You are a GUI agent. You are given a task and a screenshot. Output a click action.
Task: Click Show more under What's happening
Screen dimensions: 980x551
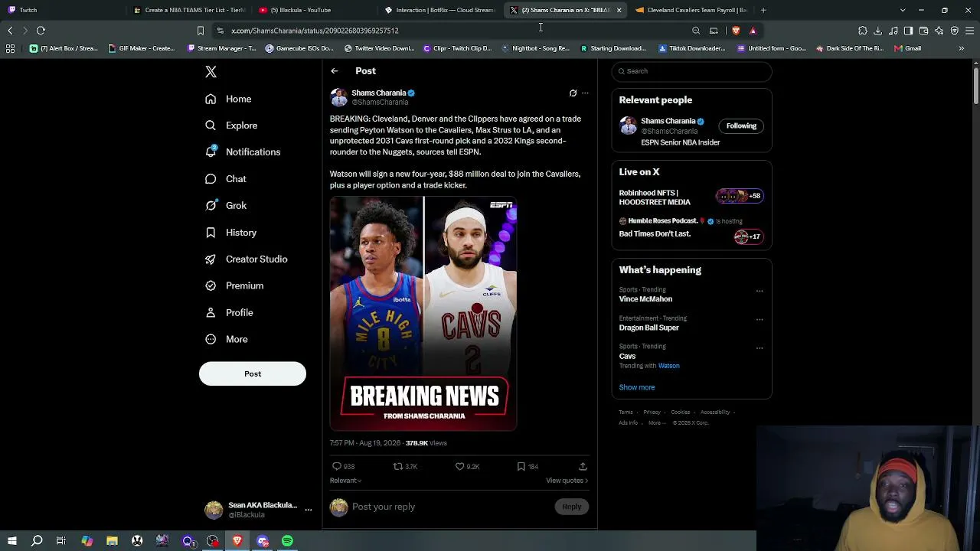(637, 387)
